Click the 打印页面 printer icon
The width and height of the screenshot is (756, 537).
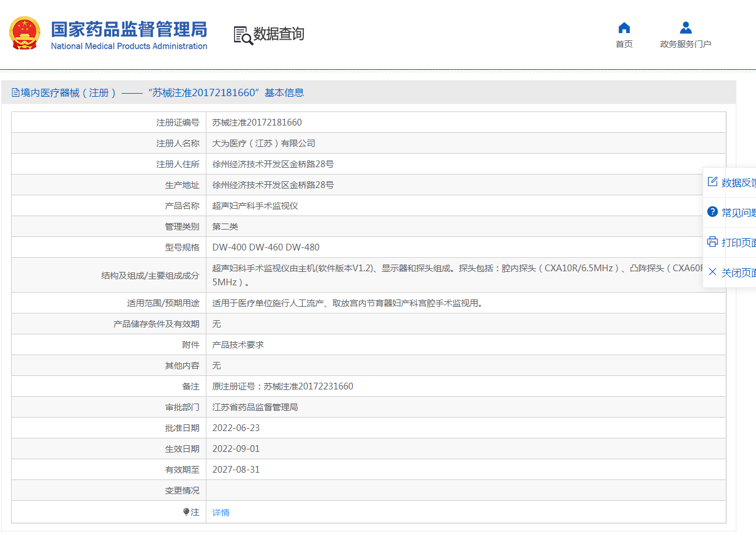point(713,242)
